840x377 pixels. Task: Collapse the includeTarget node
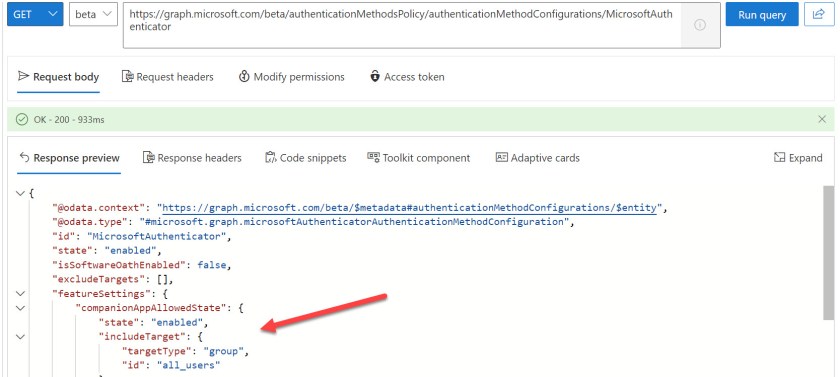(x=20, y=337)
